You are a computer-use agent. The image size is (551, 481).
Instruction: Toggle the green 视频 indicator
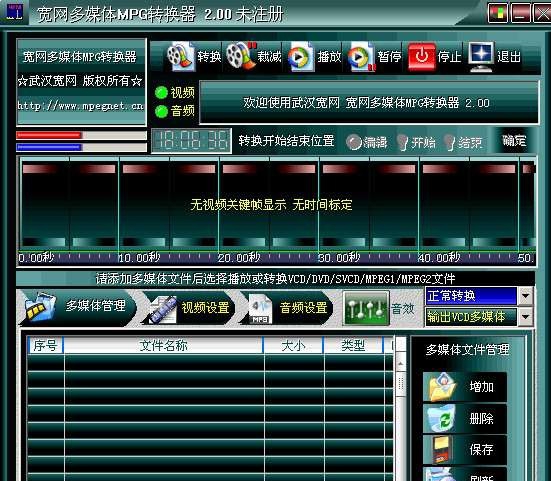point(161,93)
